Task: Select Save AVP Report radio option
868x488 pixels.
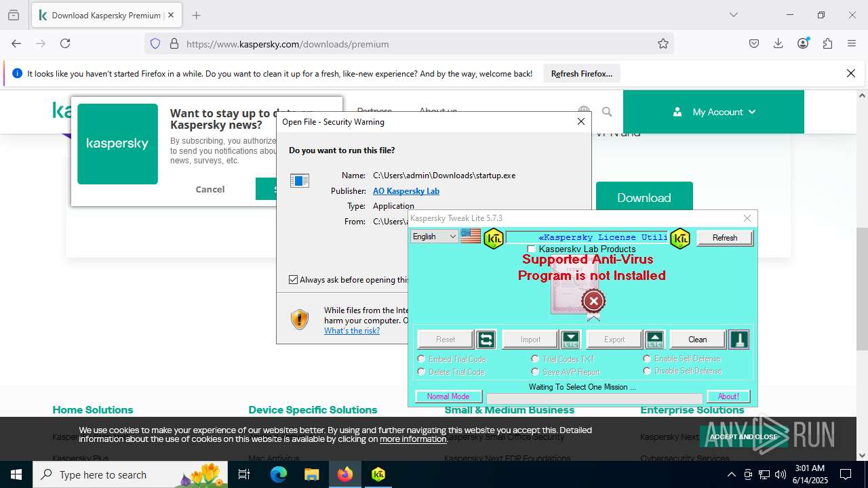Action: [535, 371]
